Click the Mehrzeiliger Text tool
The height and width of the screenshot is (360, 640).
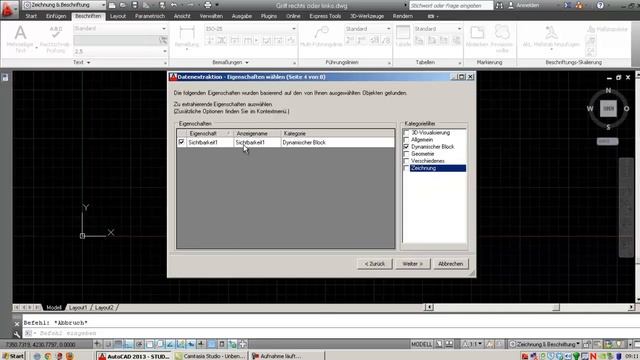coord(20,39)
